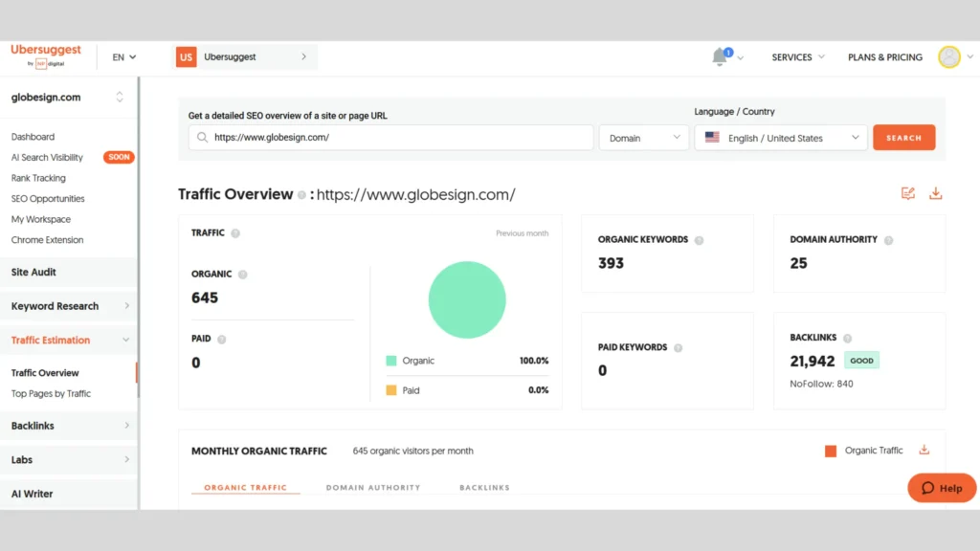Image resolution: width=980 pixels, height=551 pixels.
Task: Click help icon beside PAID KEYWORDS
Action: tap(679, 348)
